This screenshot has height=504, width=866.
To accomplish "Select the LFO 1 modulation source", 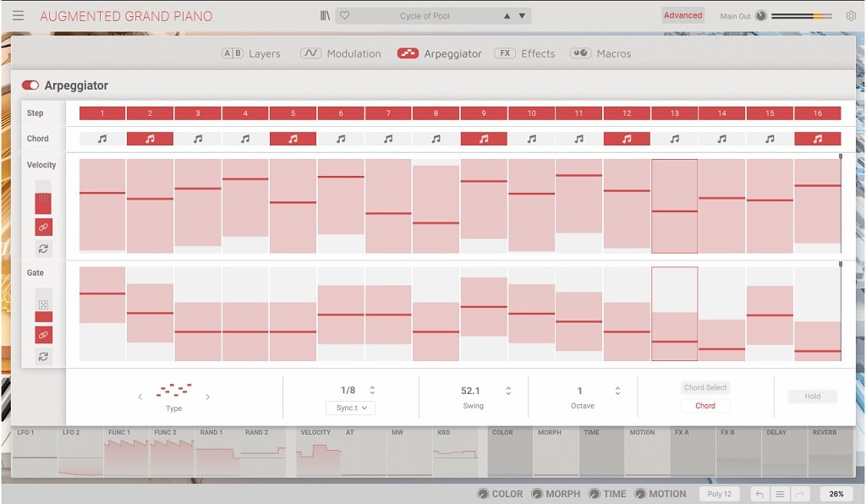I will (34, 452).
